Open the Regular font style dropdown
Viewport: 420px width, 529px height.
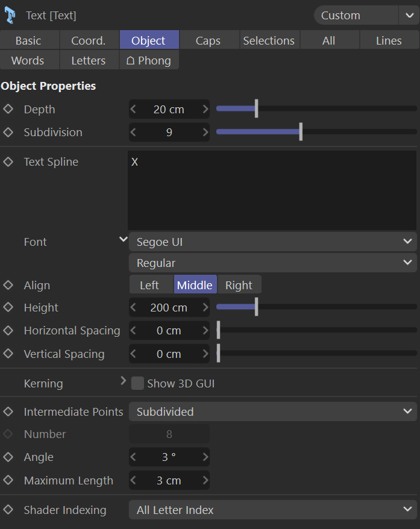click(x=272, y=263)
